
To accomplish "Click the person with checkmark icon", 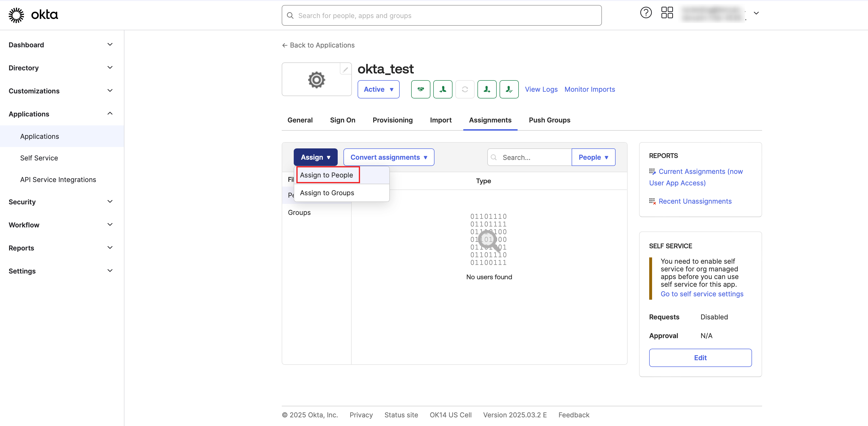I will coord(509,89).
